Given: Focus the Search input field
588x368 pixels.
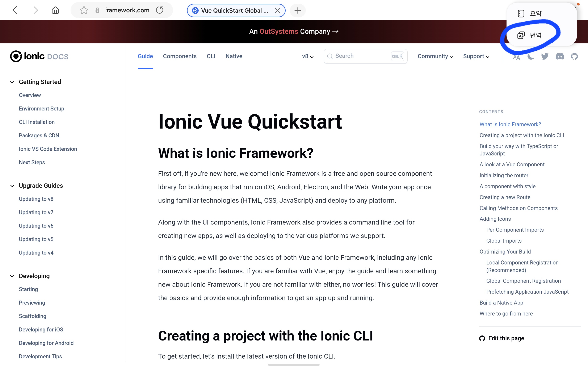Looking at the screenshot, I should (365, 56).
